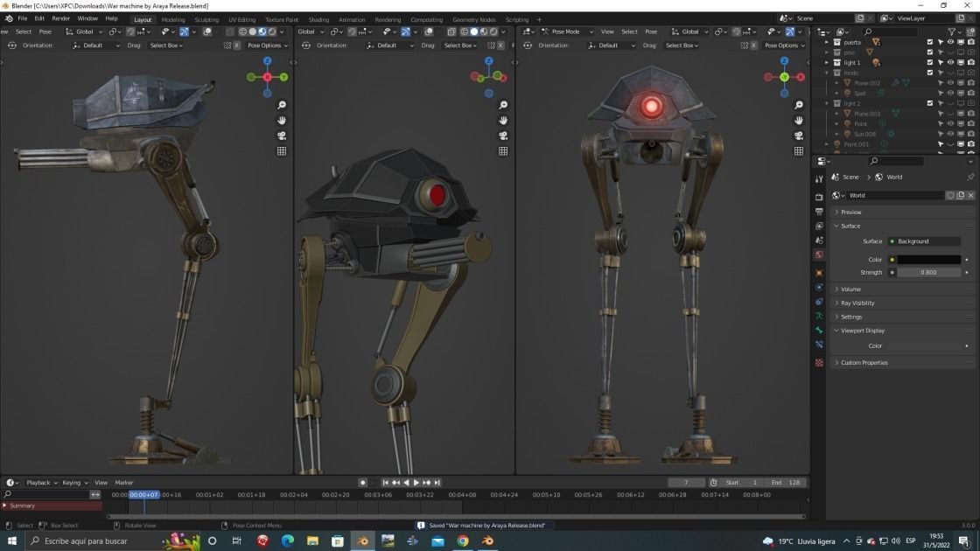This screenshot has height=551, width=980.
Task: Expand Preview panel
Action: tap(904, 213)
